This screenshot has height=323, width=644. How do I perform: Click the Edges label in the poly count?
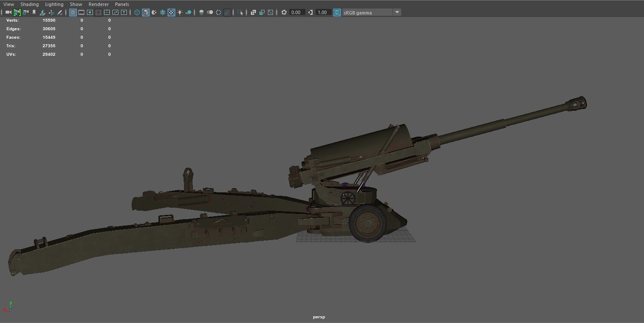pos(14,29)
